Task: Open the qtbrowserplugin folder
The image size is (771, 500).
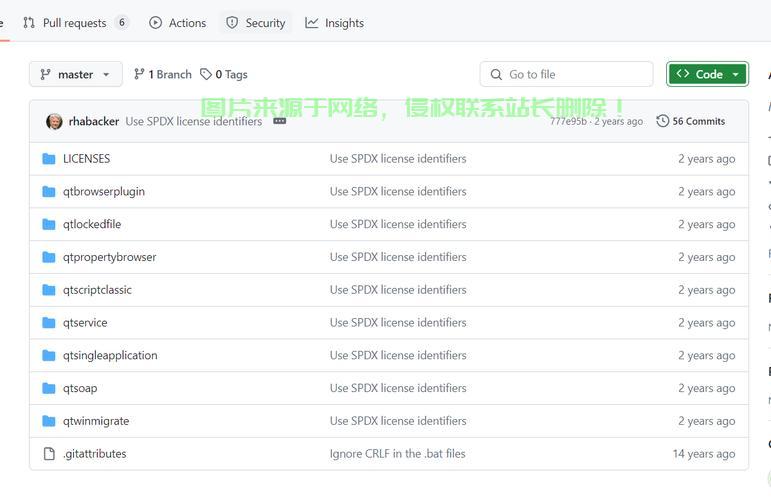Action: click(x=104, y=192)
